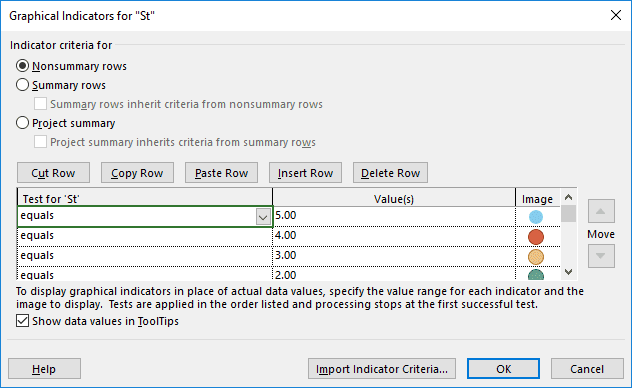The height and width of the screenshot is (388, 632).
Task: Click the Value(s) column header
Action: click(394, 198)
